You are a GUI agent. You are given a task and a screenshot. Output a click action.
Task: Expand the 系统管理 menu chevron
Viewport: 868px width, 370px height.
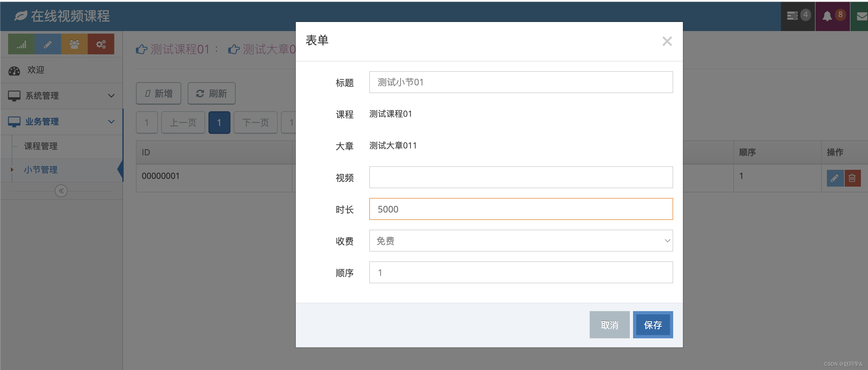(x=111, y=96)
